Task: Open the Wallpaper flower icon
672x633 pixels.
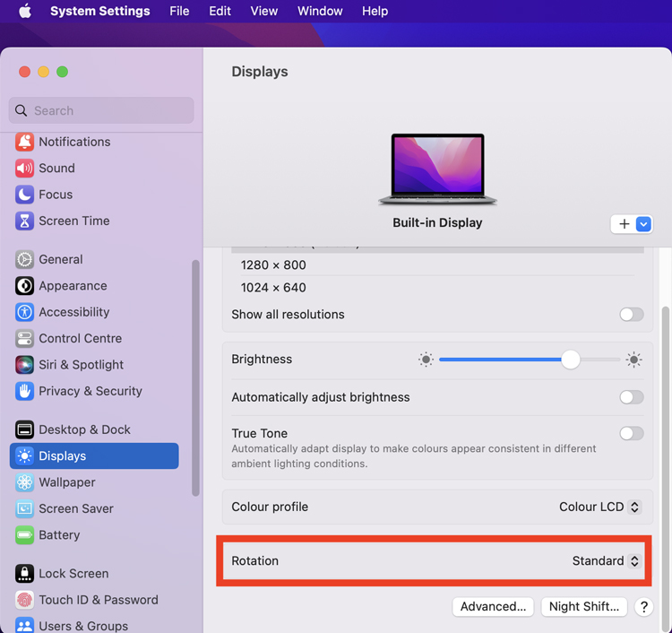Action: 24,482
